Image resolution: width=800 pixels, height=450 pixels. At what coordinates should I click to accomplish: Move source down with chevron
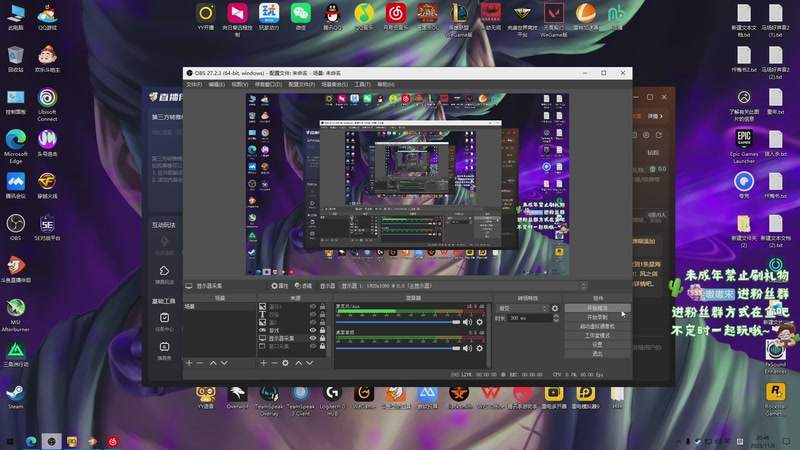pyautogui.click(x=309, y=363)
